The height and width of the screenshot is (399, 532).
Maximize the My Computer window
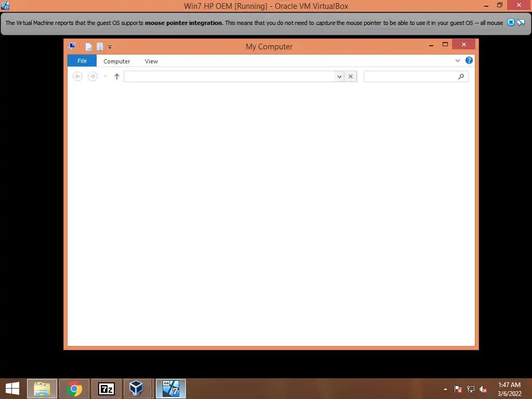coord(445,45)
